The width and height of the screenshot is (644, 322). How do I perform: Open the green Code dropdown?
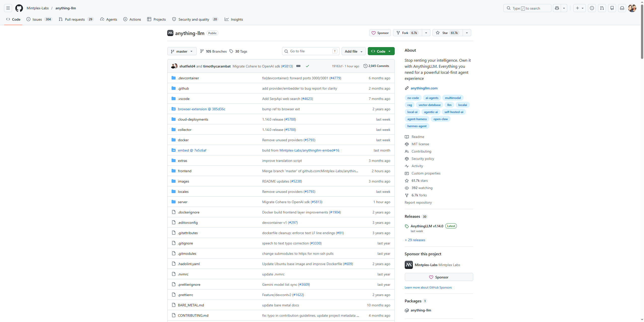[x=381, y=51]
